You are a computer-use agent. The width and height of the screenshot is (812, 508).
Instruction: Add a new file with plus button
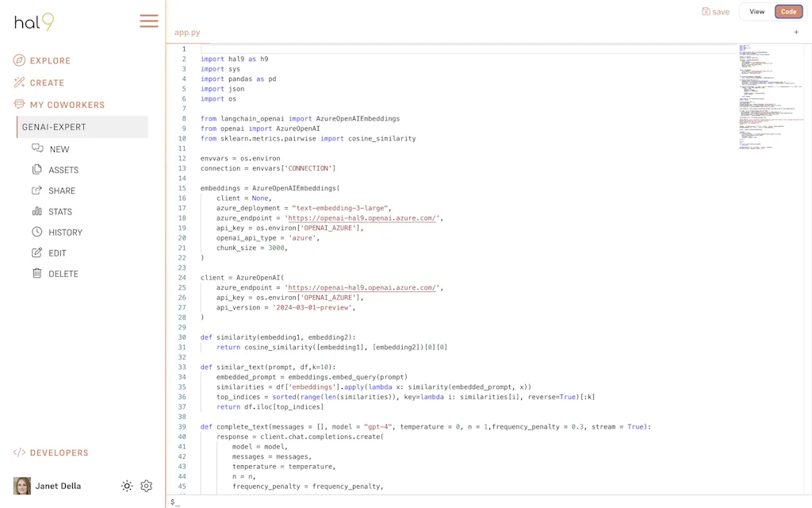(796, 33)
